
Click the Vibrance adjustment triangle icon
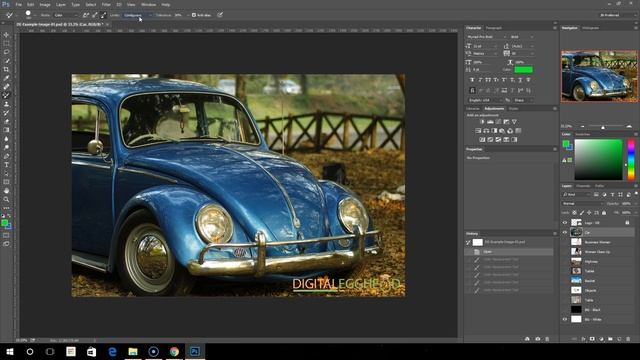[x=514, y=122]
